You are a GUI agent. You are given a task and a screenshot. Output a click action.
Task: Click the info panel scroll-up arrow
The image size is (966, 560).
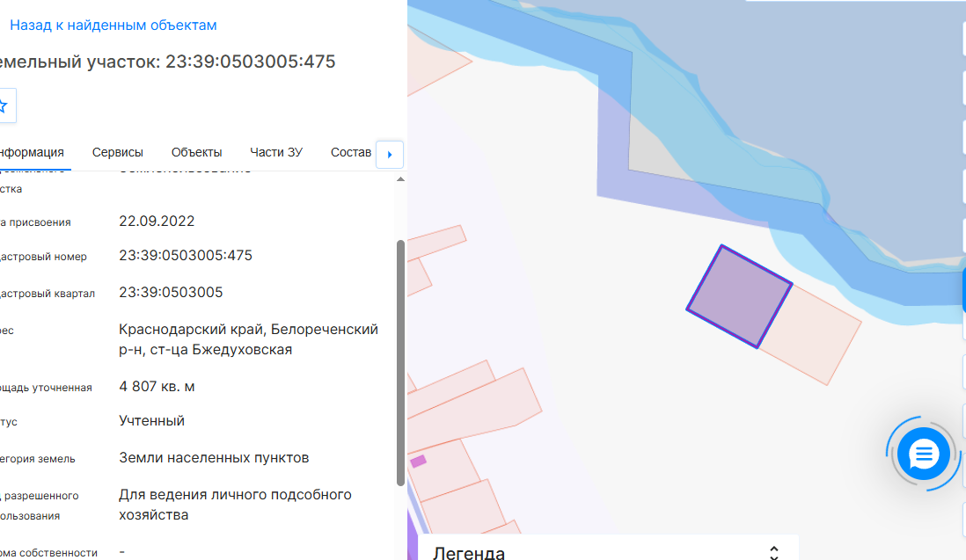(x=400, y=179)
